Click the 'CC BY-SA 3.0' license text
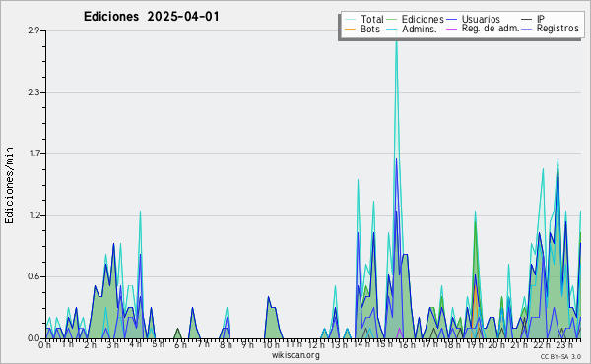The height and width of the screenshot is (364, 591). click(560, 357)
